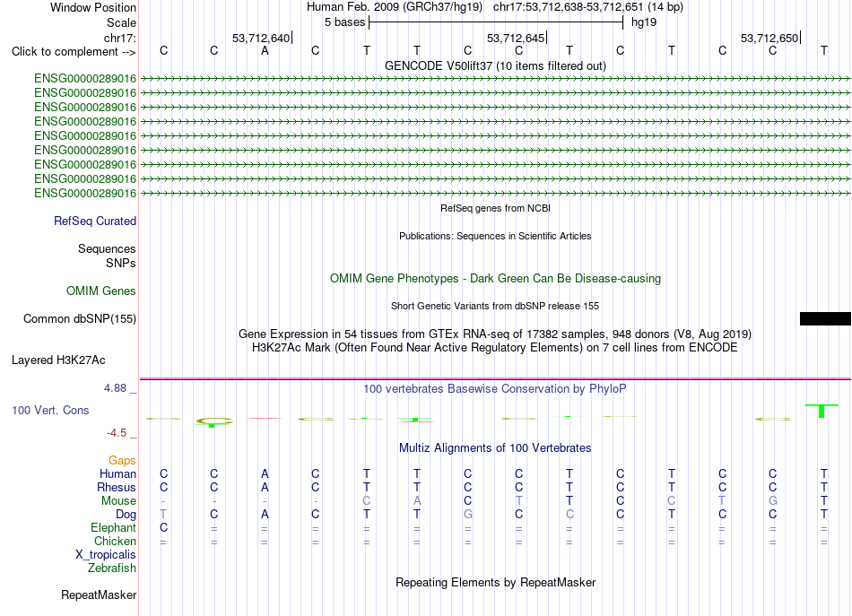Select the 53,712,640 ruler position marker
Screen dimensions: 852x616
coord(262,38)
